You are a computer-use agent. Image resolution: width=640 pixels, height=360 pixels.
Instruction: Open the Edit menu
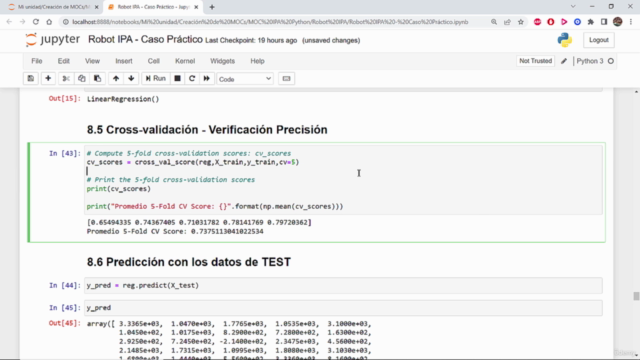click(x=63, y=61)
